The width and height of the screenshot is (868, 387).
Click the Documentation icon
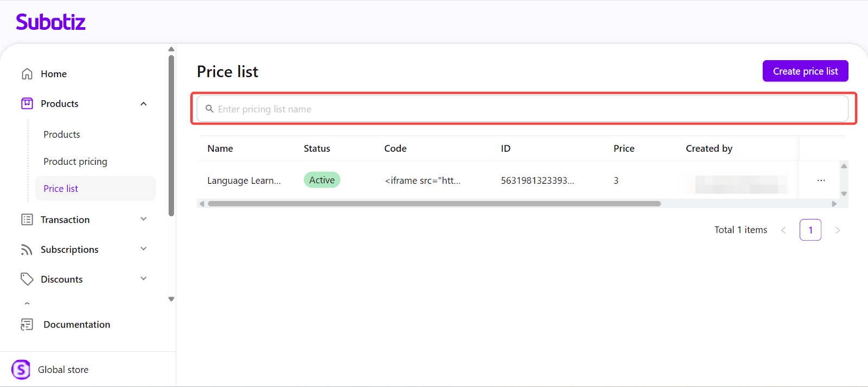coord(27,324)
